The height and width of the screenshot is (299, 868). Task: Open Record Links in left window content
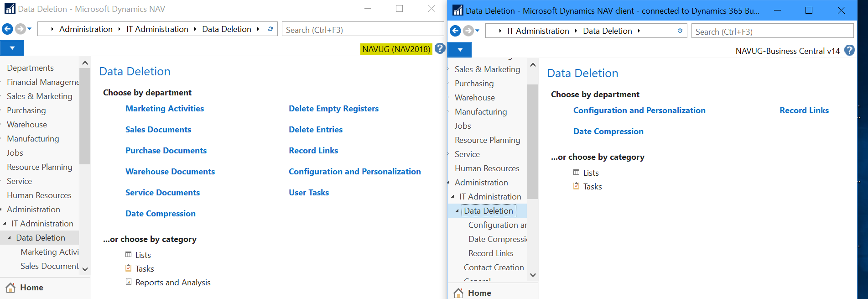coord(313,151)
